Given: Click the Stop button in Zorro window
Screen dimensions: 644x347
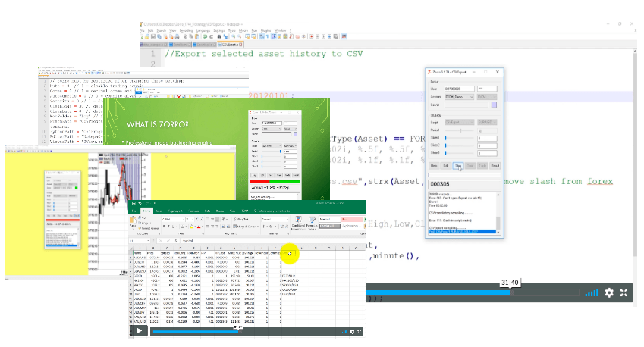Looking at the screenshot, I should (458, 166).
